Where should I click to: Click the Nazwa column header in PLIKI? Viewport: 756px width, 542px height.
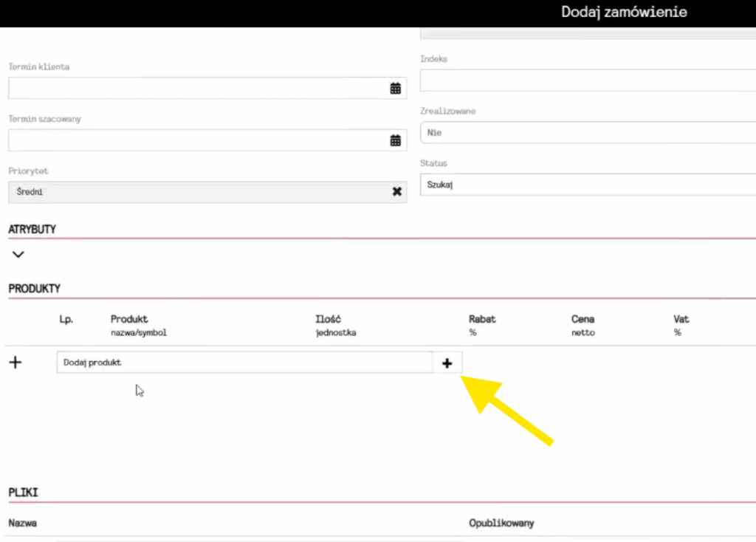coord(23,523)
